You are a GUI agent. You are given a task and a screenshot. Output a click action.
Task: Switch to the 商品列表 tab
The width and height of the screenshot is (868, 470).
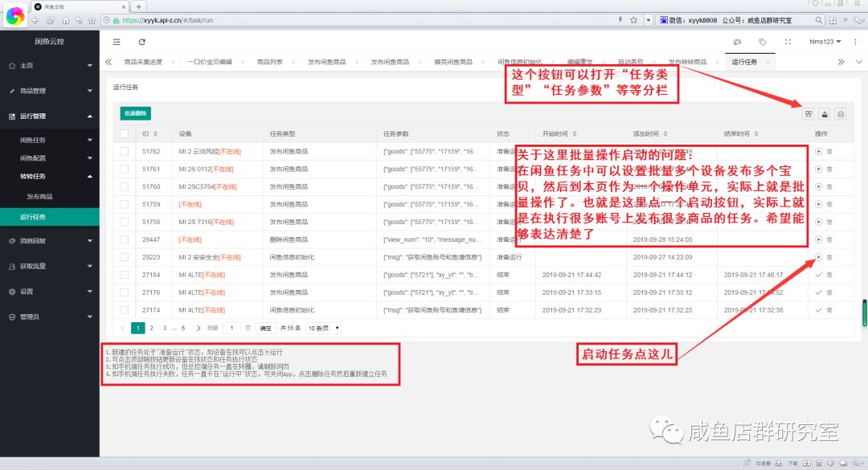[269, 62]
